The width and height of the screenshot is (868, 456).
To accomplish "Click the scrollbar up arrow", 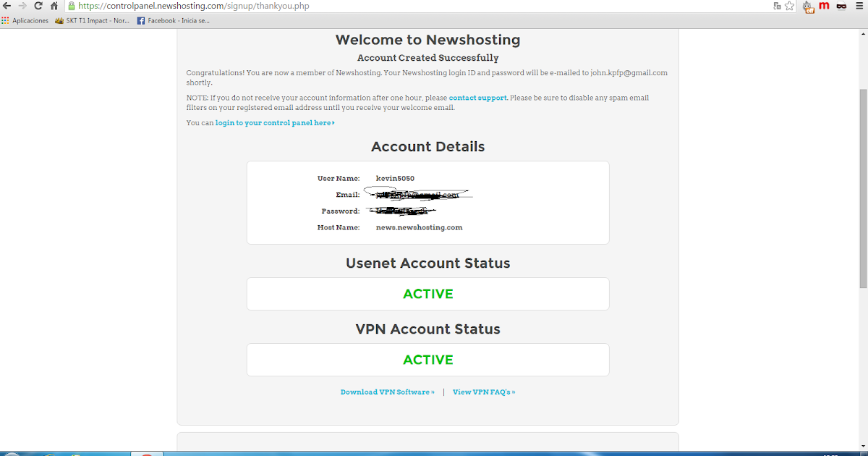I will click(863, 33).
